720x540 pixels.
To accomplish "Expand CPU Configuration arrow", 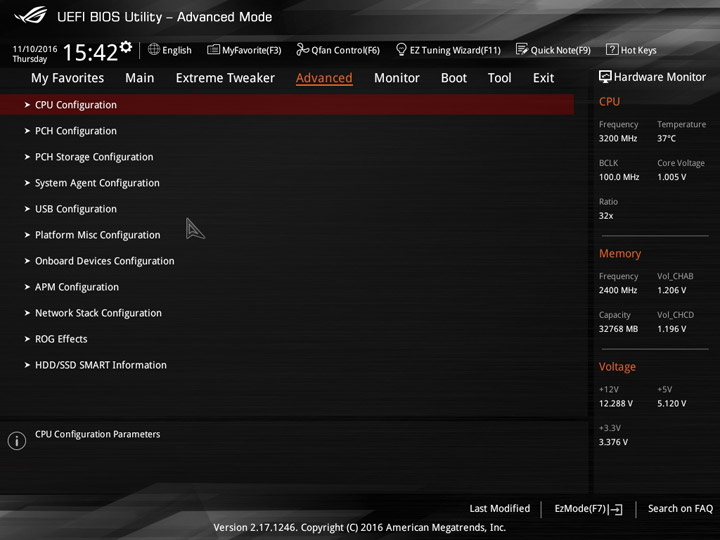I will coord(27,105).
